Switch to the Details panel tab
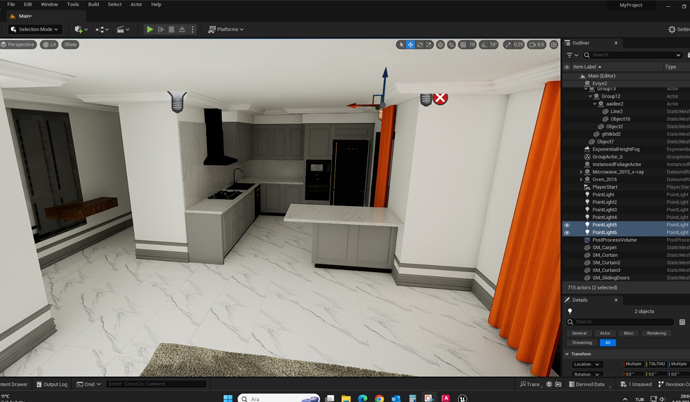Screen dimensions: 690x402 [x=580, y=300]
